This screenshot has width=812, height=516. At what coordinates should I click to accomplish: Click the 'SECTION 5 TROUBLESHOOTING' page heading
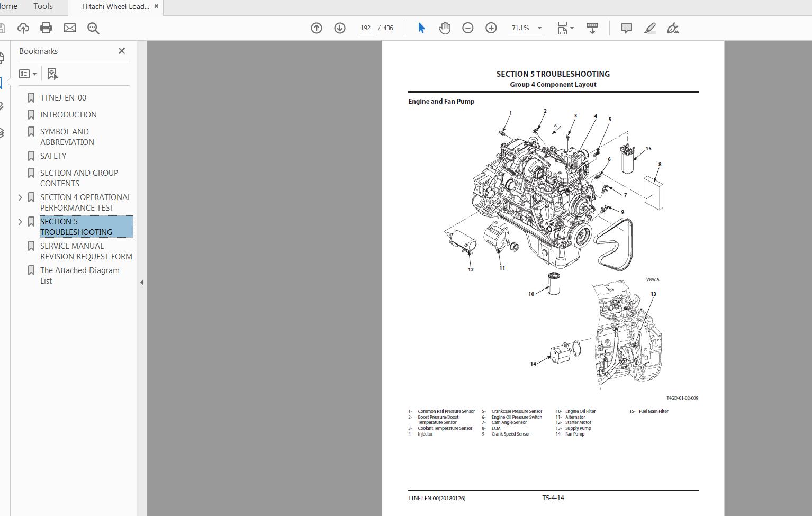coord(553,74)
